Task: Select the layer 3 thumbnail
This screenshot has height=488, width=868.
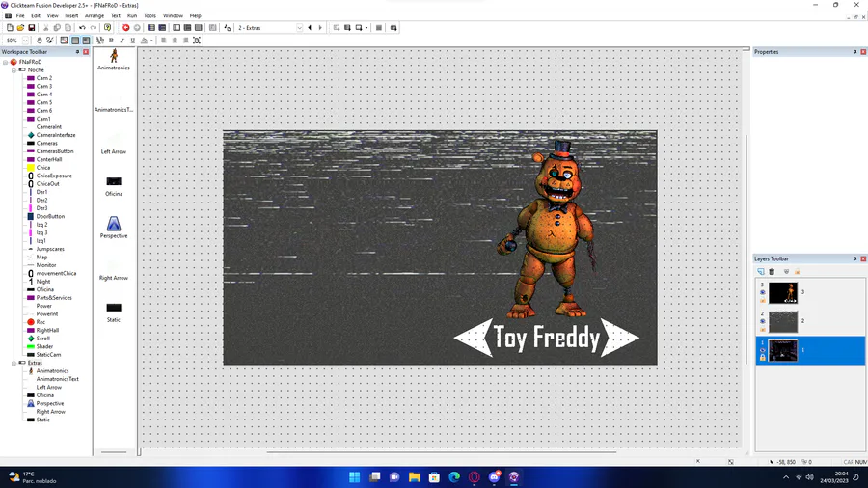Action: [783, 292]
